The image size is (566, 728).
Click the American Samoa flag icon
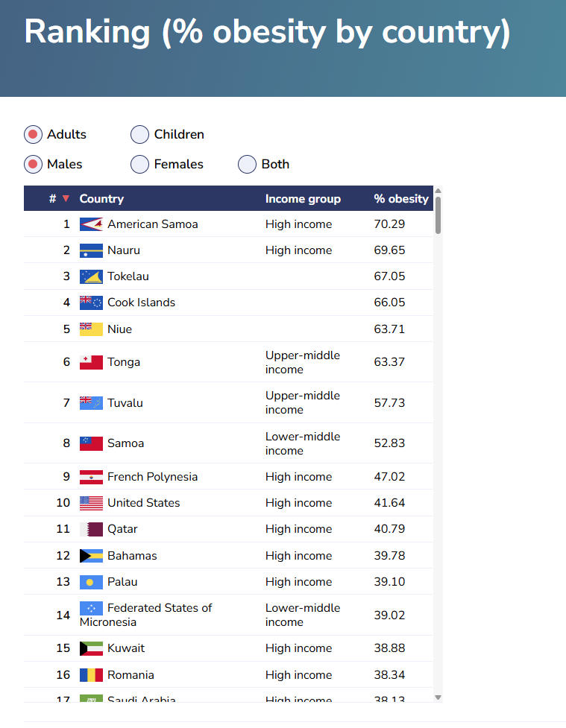[91, 224]
